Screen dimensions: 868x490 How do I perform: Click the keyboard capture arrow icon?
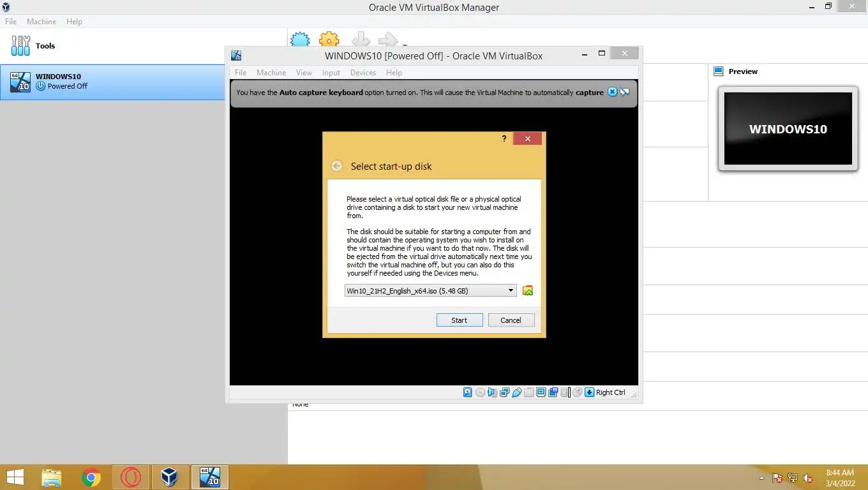589,392
